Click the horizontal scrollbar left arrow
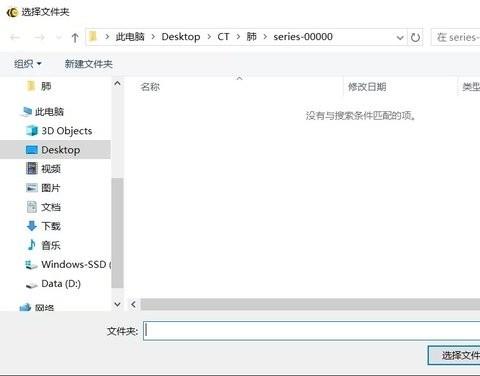This screenshot has width=480, height=376. tap(133, 304)
